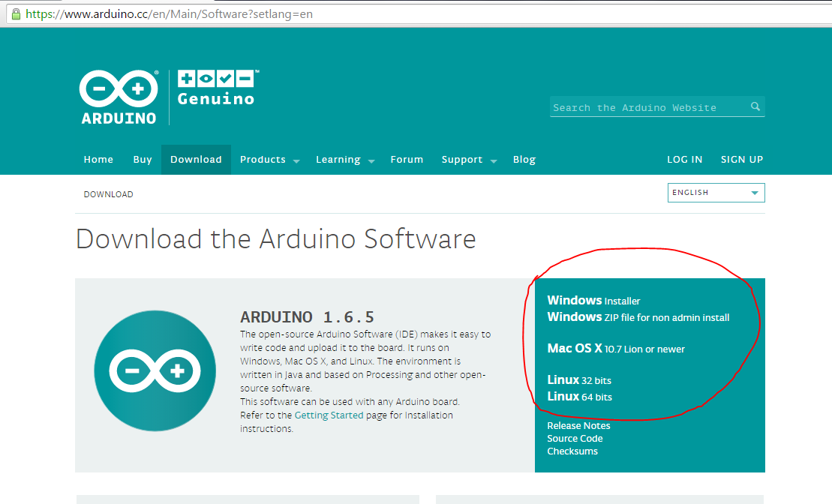Click the large round Arduino 1.6.5 logo
This screenshot has width=832, height=504.
(155, 370)
